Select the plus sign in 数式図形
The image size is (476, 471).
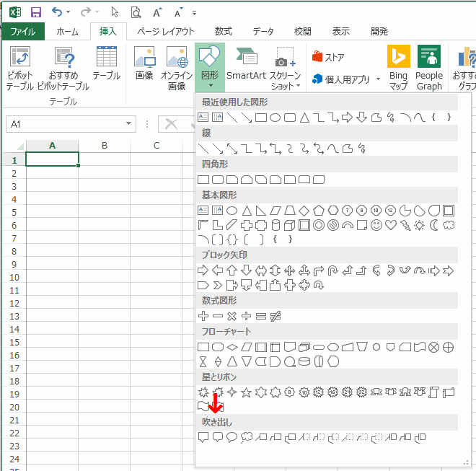pyautogui.click(x=203, y=316)
